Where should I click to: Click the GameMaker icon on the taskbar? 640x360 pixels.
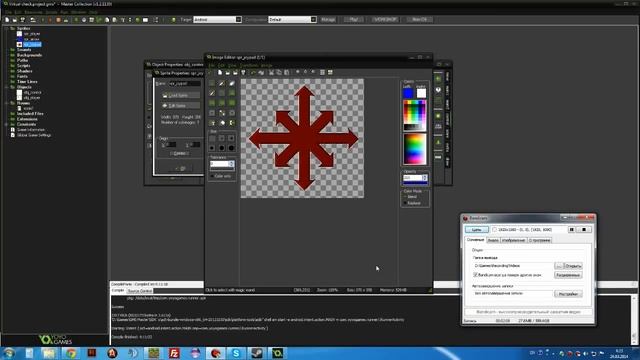click(x=277, y=353)
